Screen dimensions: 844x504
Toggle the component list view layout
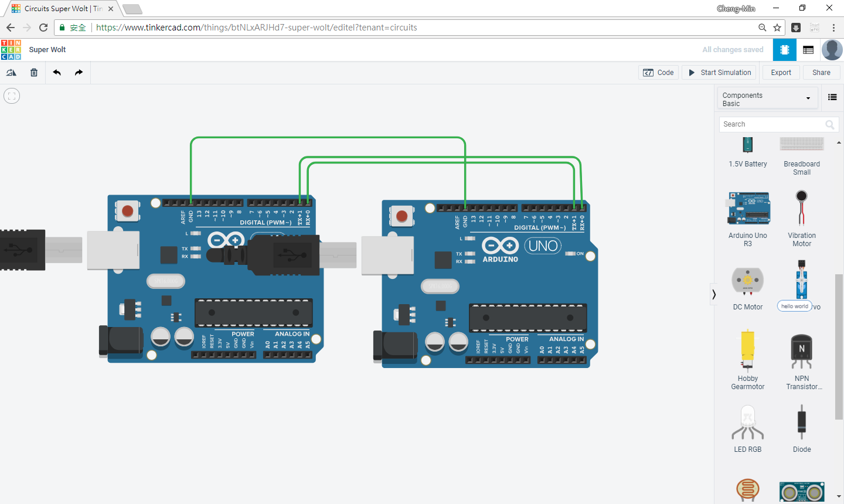(832, 97)
